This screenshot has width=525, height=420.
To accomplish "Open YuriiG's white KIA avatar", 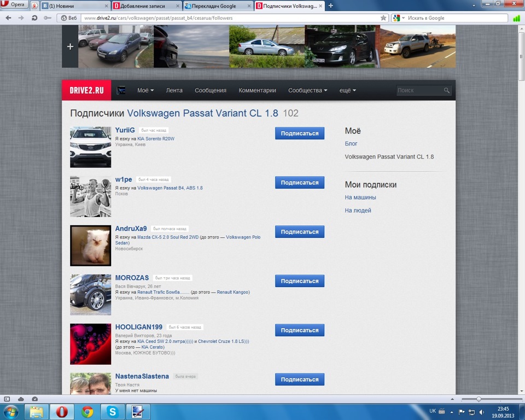I will point(90,147).
